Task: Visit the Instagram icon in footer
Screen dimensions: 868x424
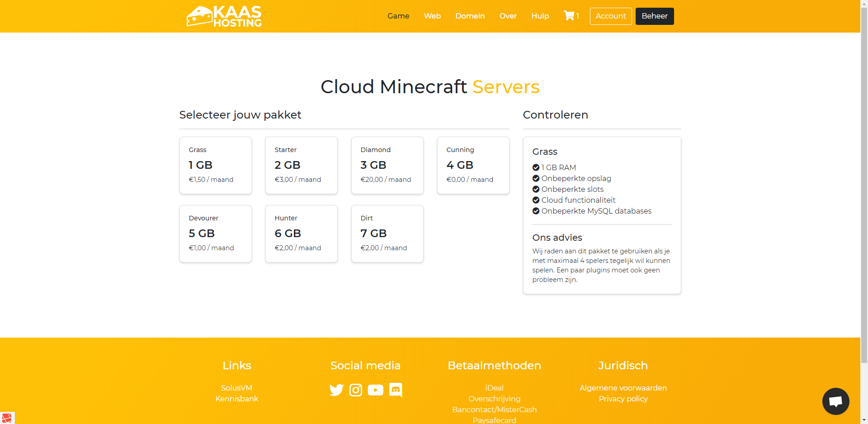Action: (356, 390)
